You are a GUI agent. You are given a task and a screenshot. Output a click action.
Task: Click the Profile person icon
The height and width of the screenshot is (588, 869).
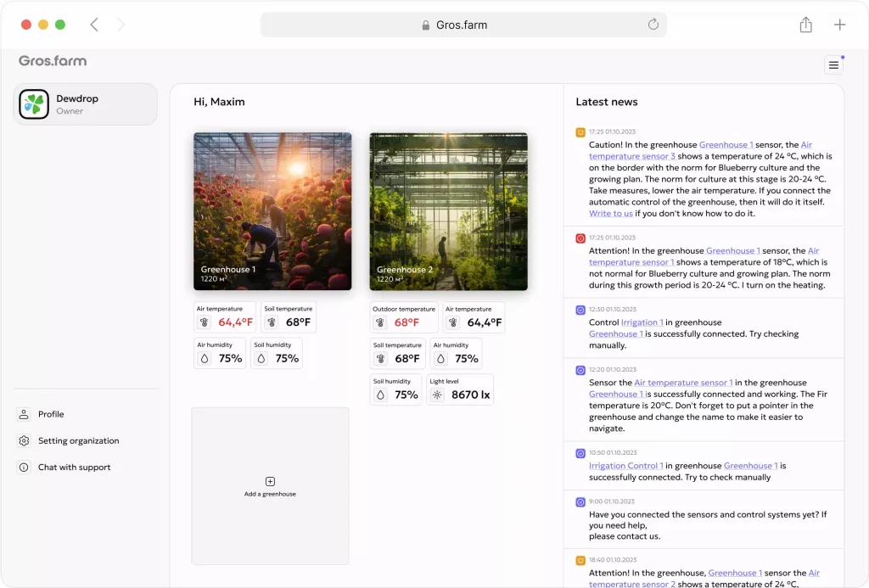[24, 414]
